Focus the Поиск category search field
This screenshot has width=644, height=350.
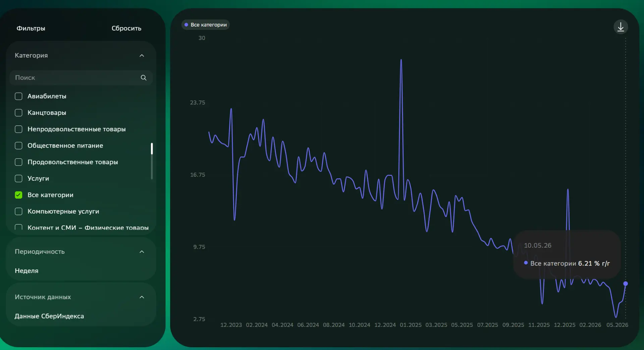(x=81, y=78)
